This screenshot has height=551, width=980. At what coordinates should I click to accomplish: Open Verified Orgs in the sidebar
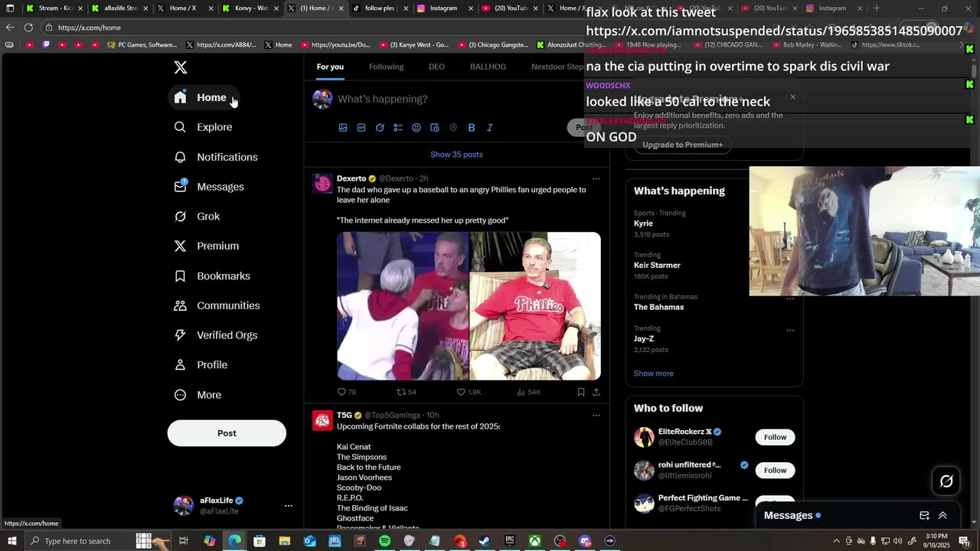(216, 335)
